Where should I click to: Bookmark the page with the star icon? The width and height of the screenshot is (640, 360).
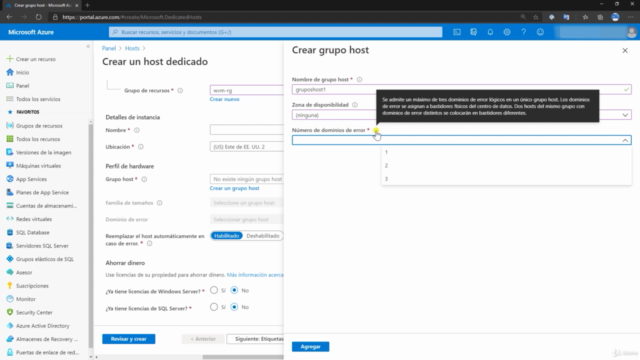tap(536, 17)
